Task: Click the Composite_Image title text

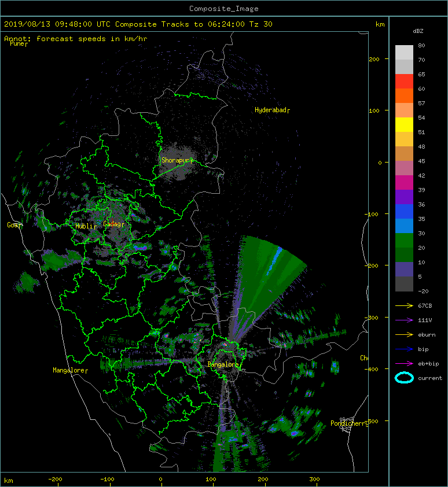Action: click(x=224, y=9)
